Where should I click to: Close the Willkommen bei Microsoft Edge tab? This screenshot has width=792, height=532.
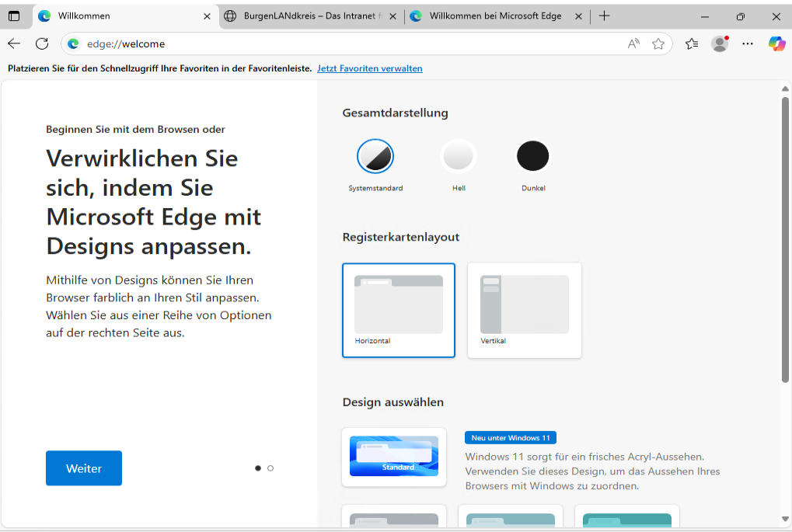tap(579, 16)
